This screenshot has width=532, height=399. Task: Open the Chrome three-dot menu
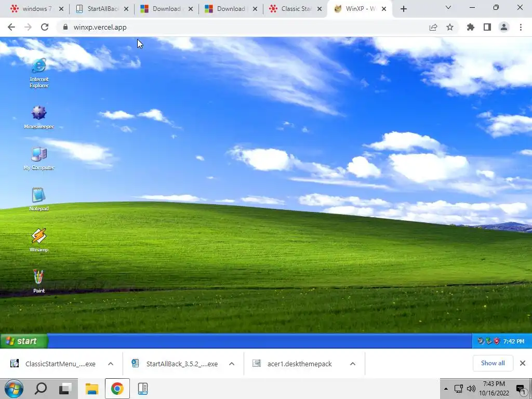pyautogui.click(x=521, y=27)
